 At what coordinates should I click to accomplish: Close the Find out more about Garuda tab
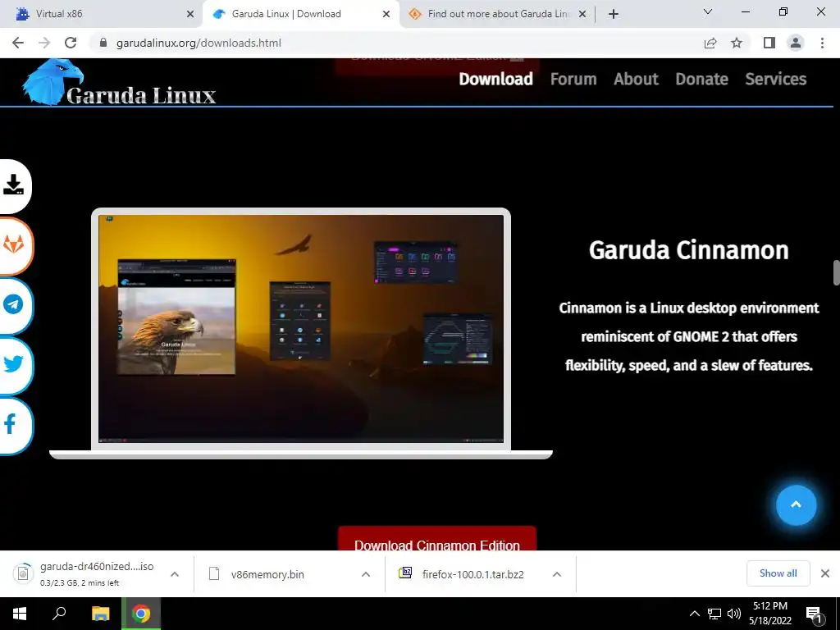(x=582, y=14)
